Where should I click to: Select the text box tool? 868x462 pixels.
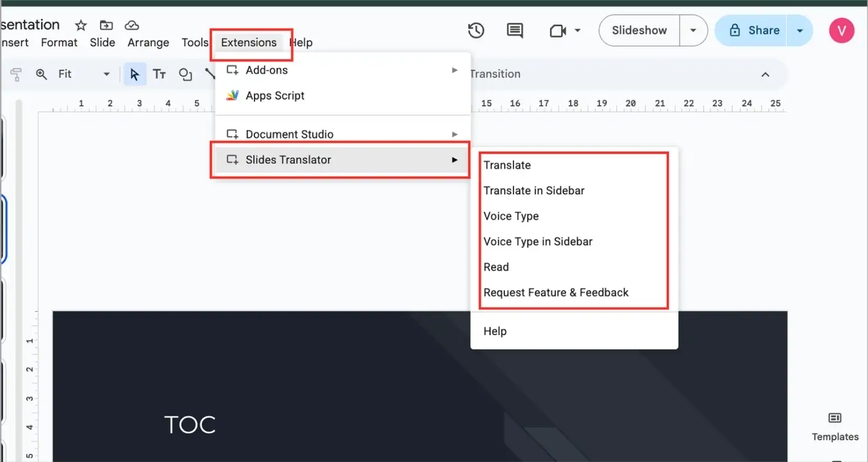tap(159, 74)
